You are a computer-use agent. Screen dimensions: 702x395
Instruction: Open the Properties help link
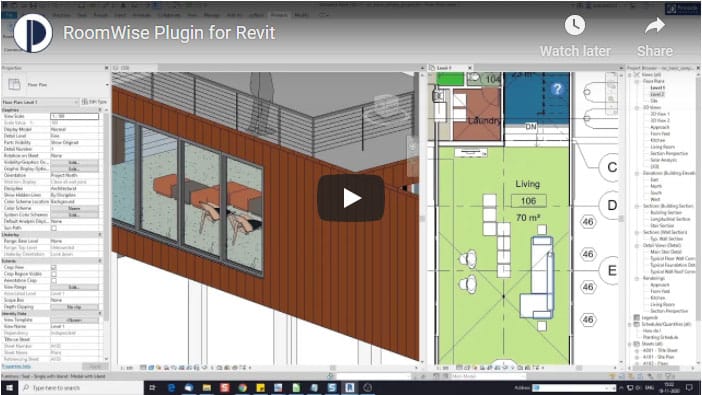click(x=16, y=366)
